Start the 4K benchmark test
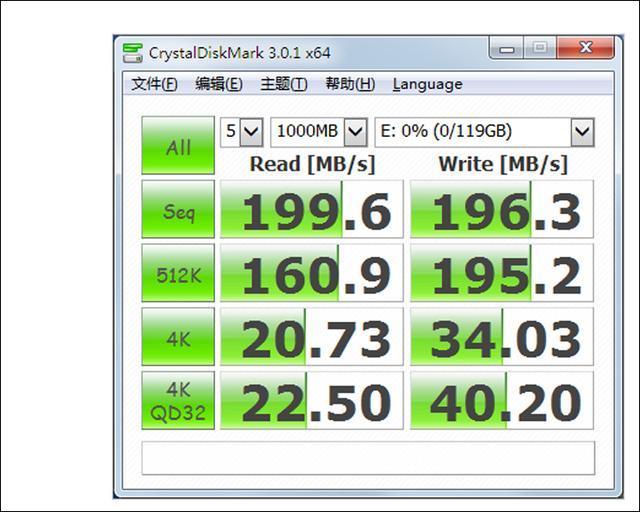Screen dimensions: 640x512 pos(178,336)
